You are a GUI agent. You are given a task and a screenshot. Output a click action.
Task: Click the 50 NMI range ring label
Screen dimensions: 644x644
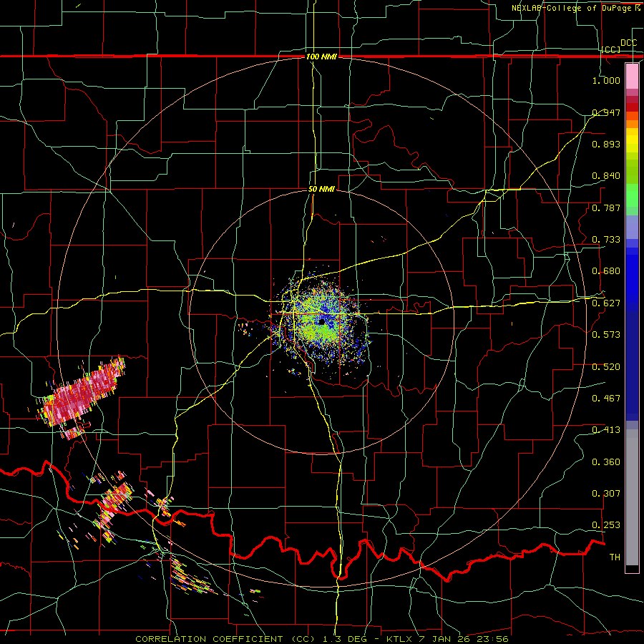tap(321, 190)
